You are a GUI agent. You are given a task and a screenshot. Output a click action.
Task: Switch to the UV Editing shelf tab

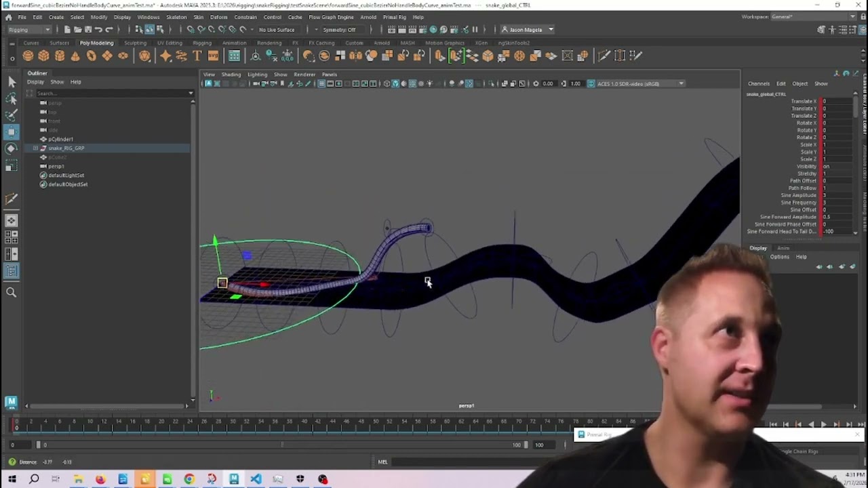coord(170,43)
